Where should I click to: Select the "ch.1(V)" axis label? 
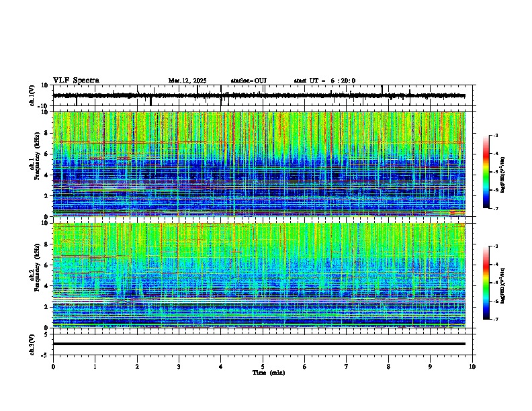coord(32,95)
